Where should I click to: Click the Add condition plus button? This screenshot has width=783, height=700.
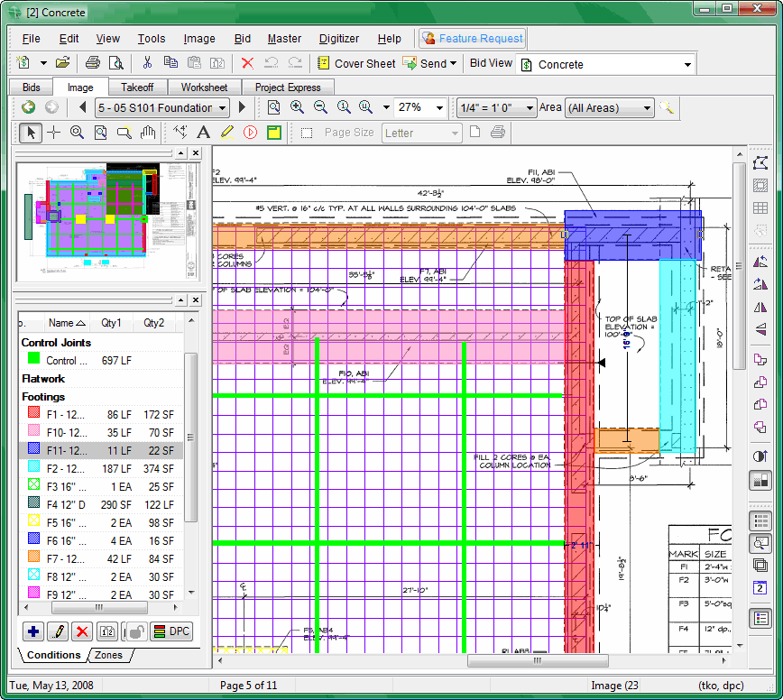pyautogui.click(x=33, y=631)
